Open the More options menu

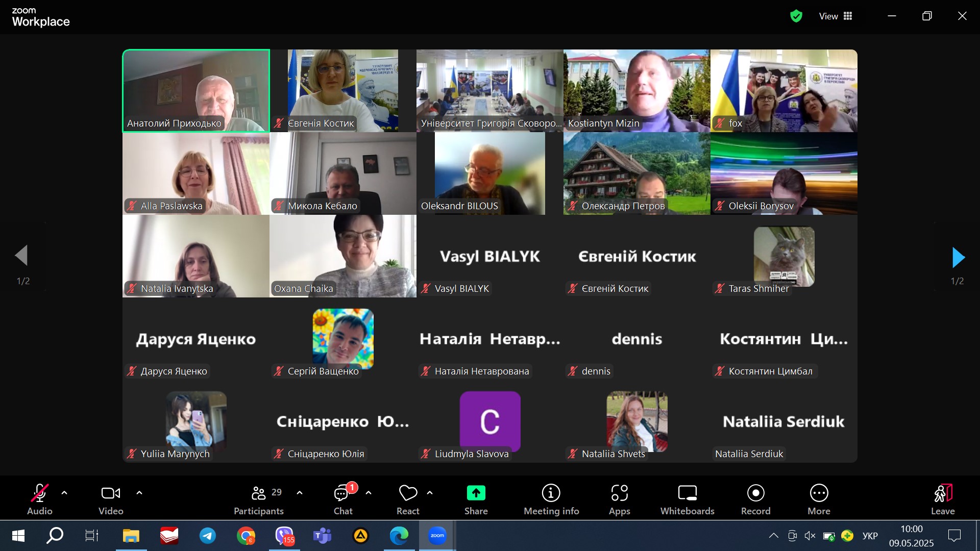pos(819,499)
